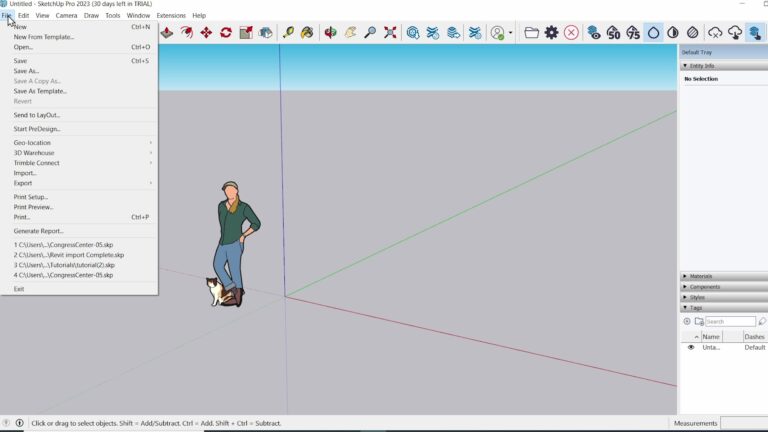Click the Tags search field
768x432 pixels.
click(x=730, y=322)
